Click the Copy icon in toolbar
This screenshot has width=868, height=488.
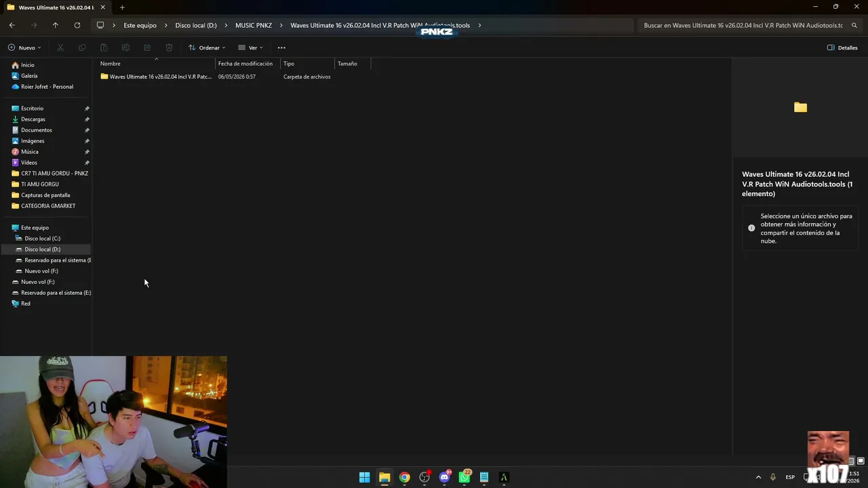pos(82,47)
